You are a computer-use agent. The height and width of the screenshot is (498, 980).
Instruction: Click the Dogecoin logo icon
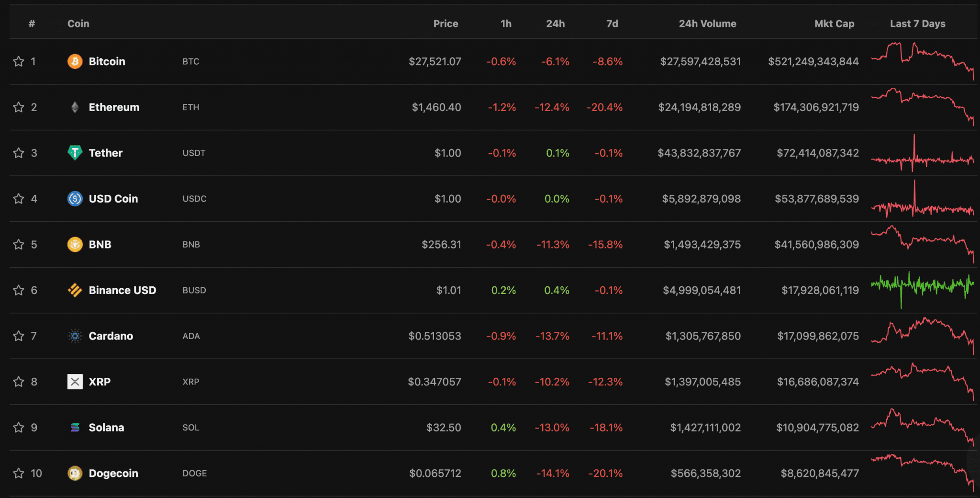coord(75,473)
